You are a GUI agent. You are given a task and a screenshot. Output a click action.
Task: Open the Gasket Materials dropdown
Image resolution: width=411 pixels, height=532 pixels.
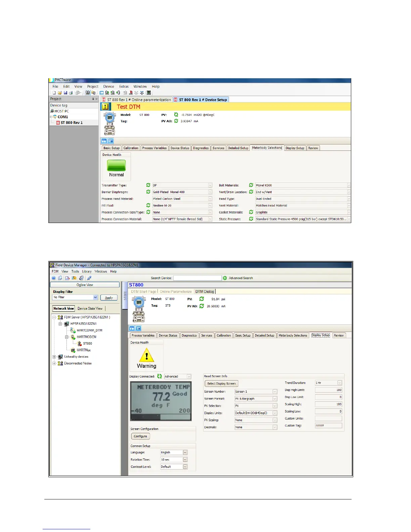349,212
